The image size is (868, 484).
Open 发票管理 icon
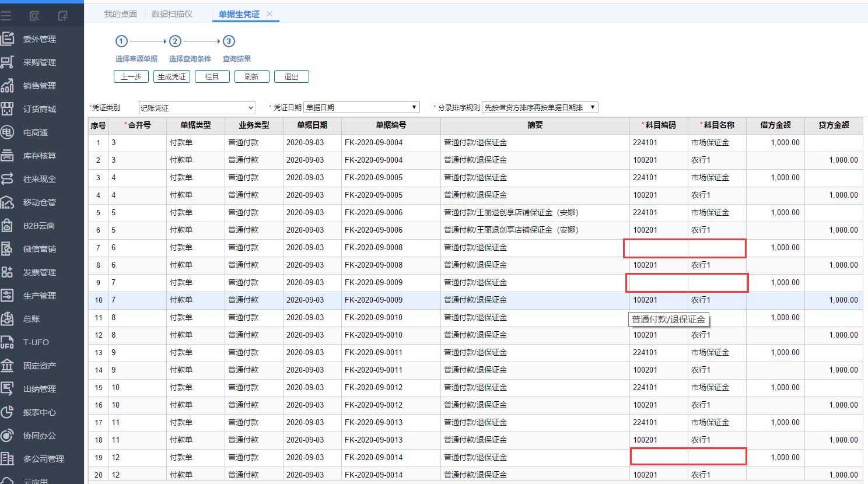[x=7, y=272]
